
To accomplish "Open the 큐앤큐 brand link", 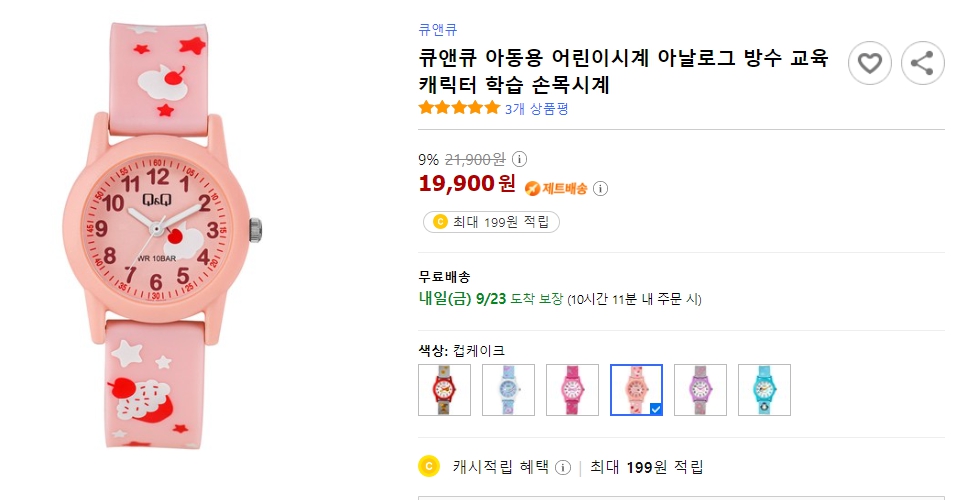I will (x=438, y=30).
